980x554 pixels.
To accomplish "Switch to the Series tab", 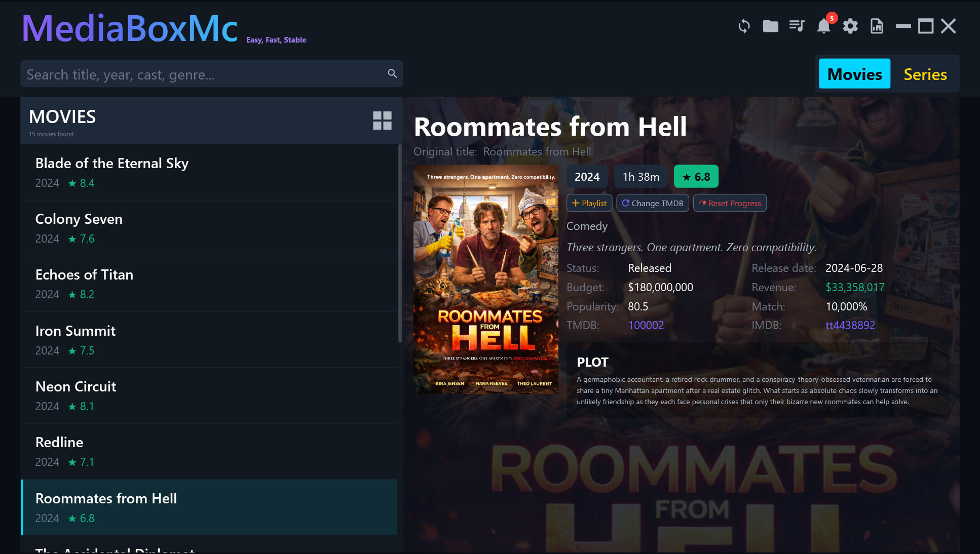I will click(x=925, y=74).
